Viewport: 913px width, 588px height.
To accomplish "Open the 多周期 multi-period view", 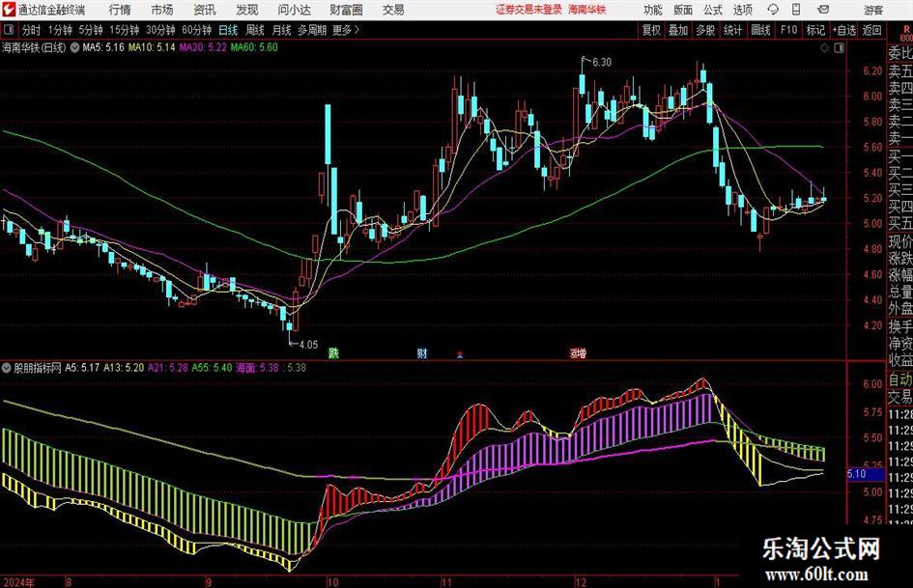I will point(312,30).
